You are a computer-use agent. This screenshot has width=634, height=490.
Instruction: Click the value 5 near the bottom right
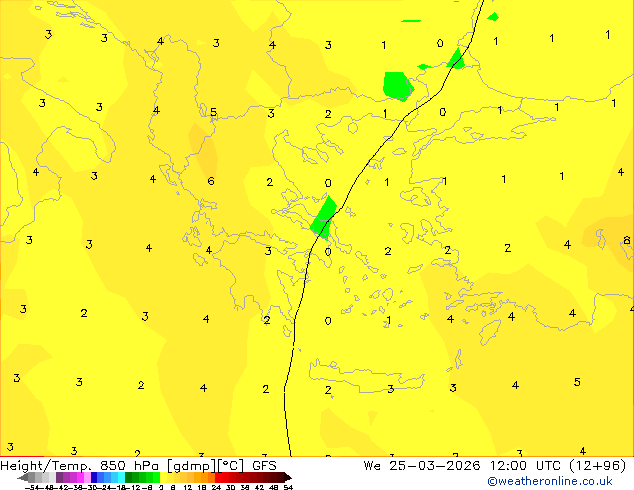577,382
